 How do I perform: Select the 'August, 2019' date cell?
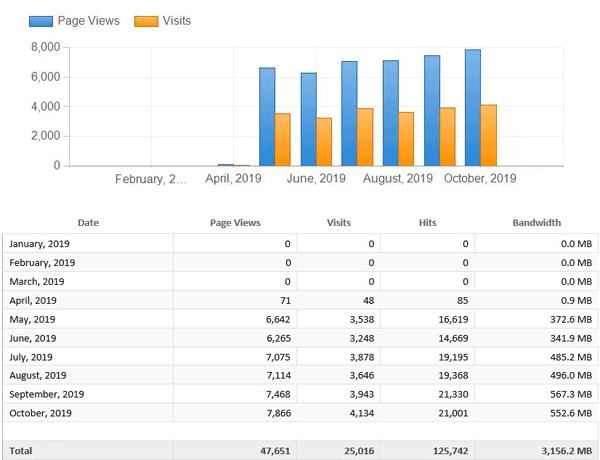39,375
